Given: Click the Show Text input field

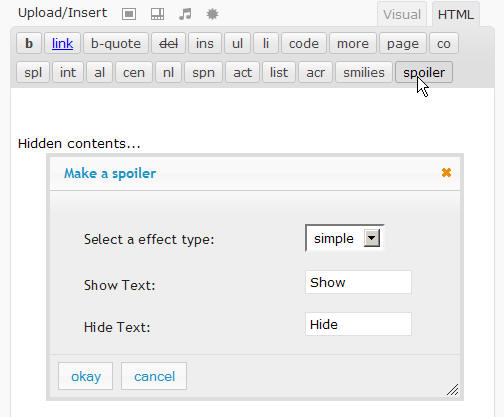Looking at the screenshot, I should coord(358,282).
